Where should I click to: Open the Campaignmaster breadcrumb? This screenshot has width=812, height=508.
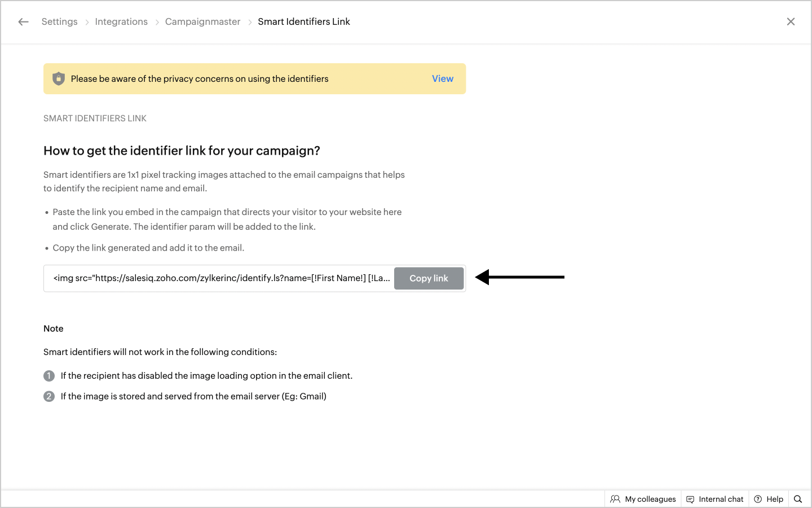(x=202, y=21)
